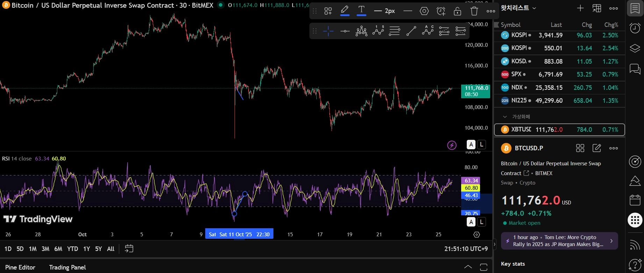Image resolution: width=644 pixels, height=273 pixels.
Task: Add symbol with watchlist plus icon
Action: pos(580,8)
